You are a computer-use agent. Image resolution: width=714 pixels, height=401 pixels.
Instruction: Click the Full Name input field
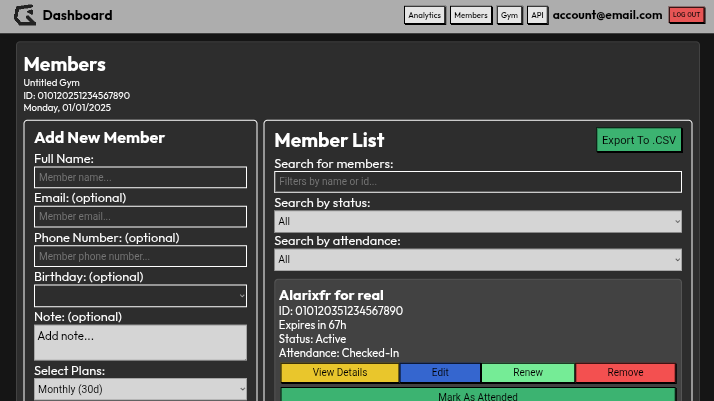(x=140, y=178)
